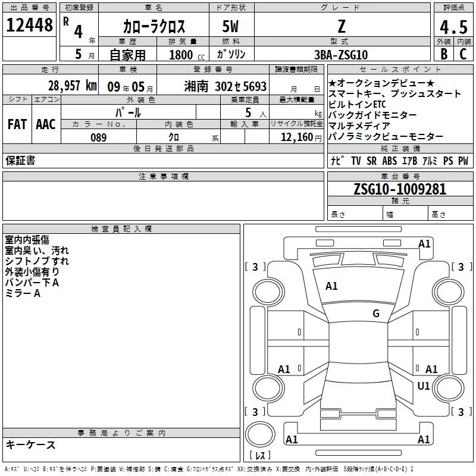The height and width of the screenshot is (476, 476).
Task: Click the chassis number ZSG10-1009281
Action: [399, 189]
